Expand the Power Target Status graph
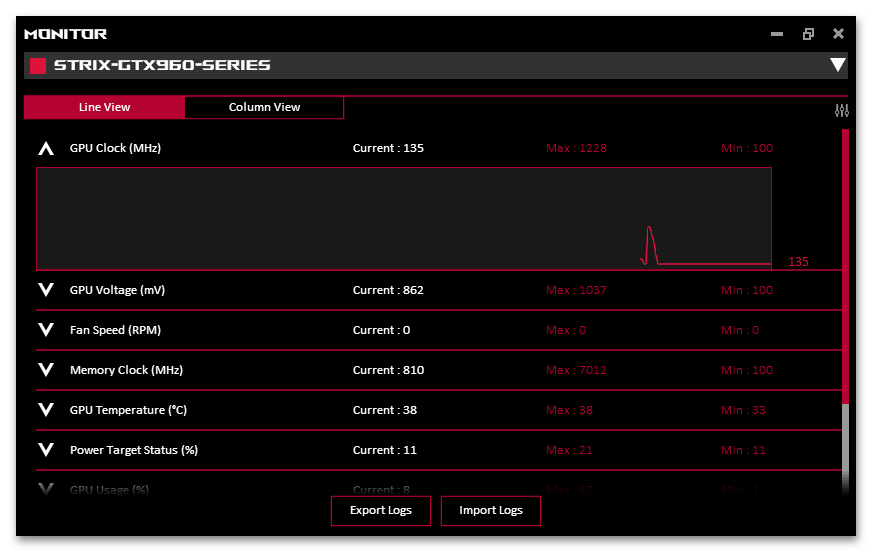872x552 pixels. [x=45, y=450]
